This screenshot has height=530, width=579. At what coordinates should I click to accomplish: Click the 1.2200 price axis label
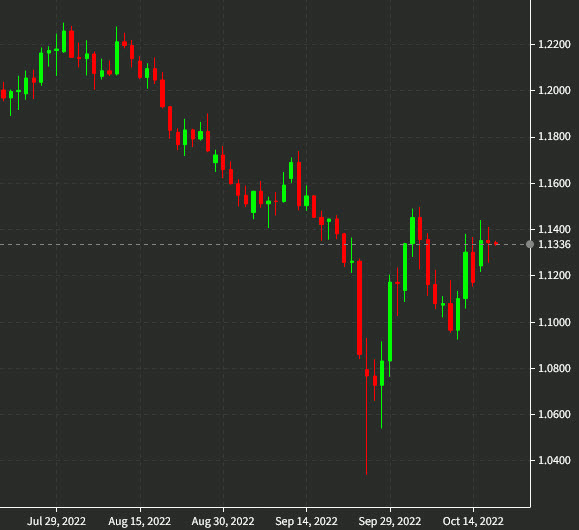[554, 45]
